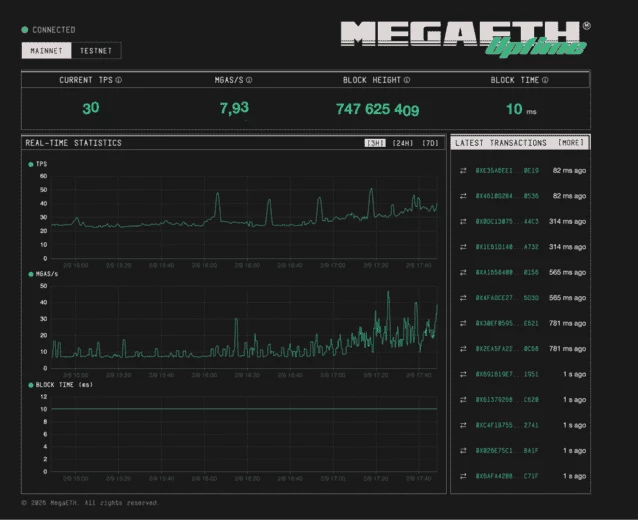Toggle TPS series legend dot
Image resolution: width=638 pixels, height=520 pixels.
(30, 163)
